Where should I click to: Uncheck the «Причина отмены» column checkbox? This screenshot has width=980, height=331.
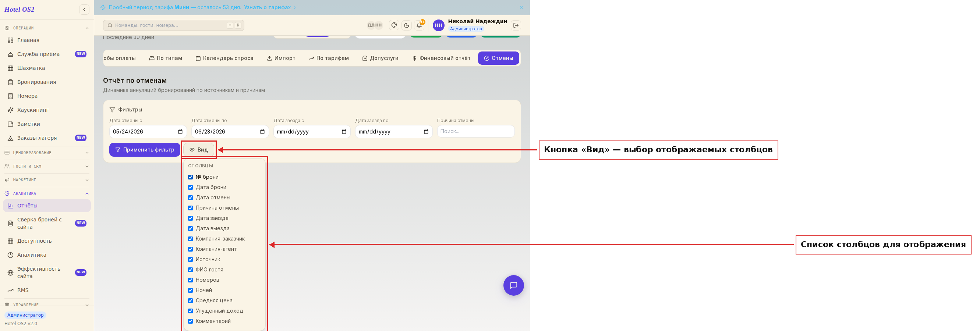(190, 208)
